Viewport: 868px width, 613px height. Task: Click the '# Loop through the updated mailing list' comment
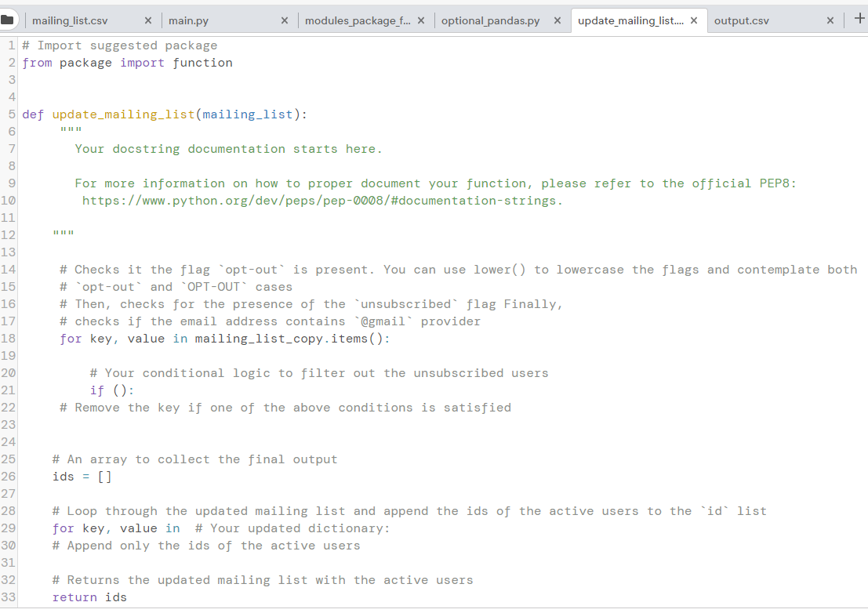click(409, 510)
